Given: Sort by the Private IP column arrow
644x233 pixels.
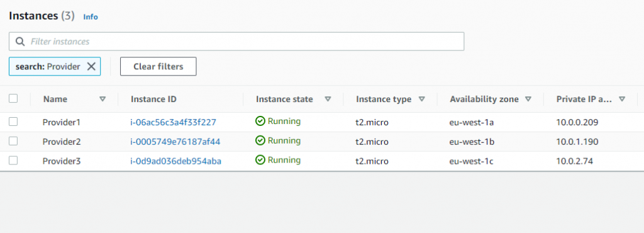Looking at the screenshot, I should 622,99.
